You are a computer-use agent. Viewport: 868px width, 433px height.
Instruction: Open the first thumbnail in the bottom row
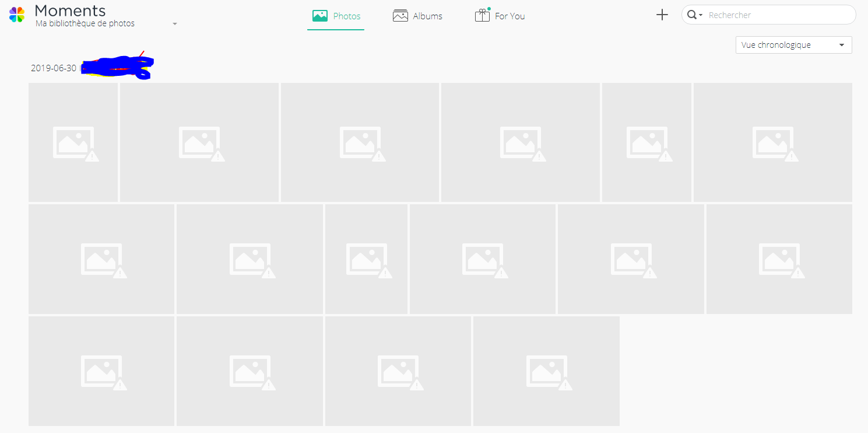pos(101,371)
